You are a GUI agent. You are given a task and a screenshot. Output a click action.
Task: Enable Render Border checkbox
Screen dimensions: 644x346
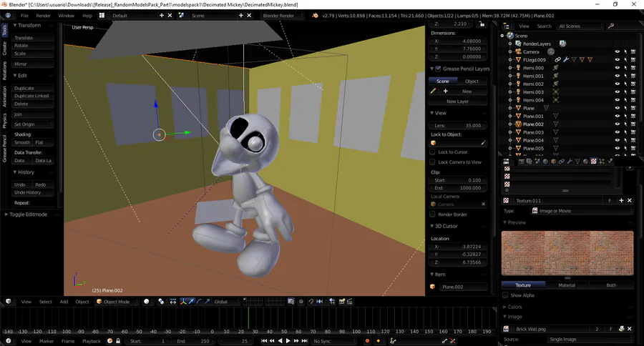(432, 214)
